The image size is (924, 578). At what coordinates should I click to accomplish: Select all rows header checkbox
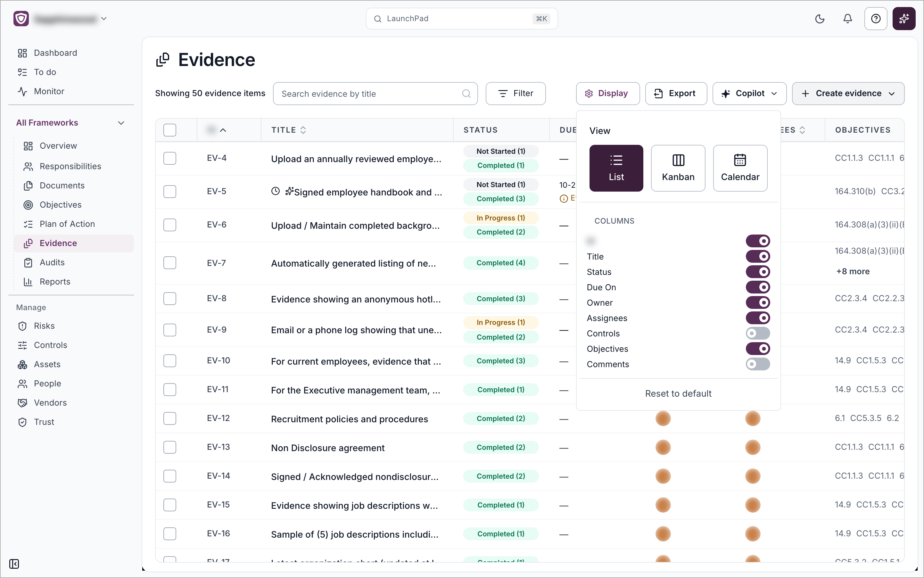click(170, 130)
